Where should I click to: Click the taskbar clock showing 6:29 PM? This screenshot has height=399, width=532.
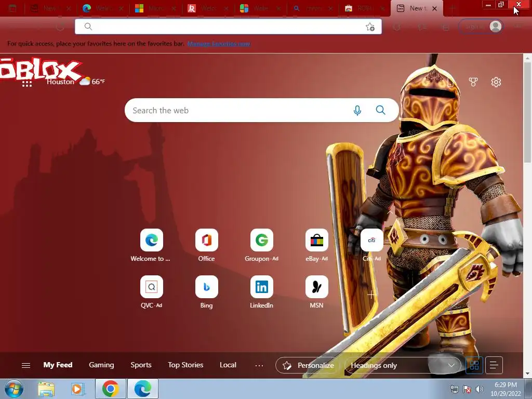pos(506,389)
